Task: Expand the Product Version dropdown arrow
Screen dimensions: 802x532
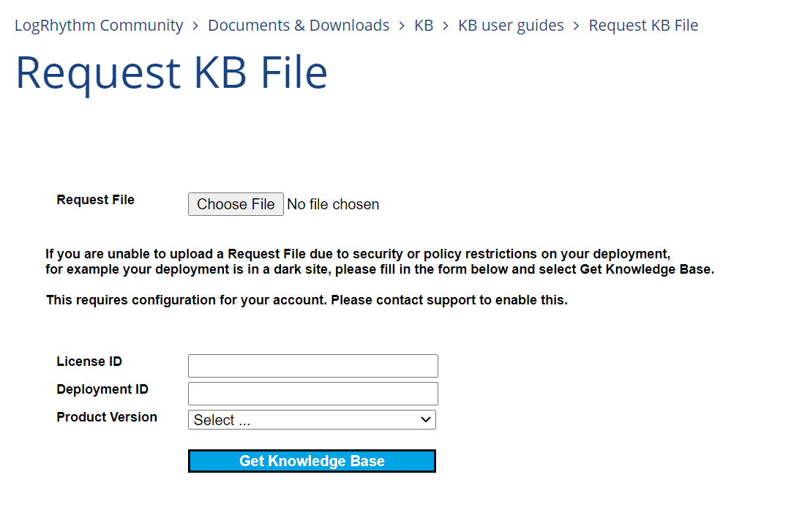Action: click(425, 420)
